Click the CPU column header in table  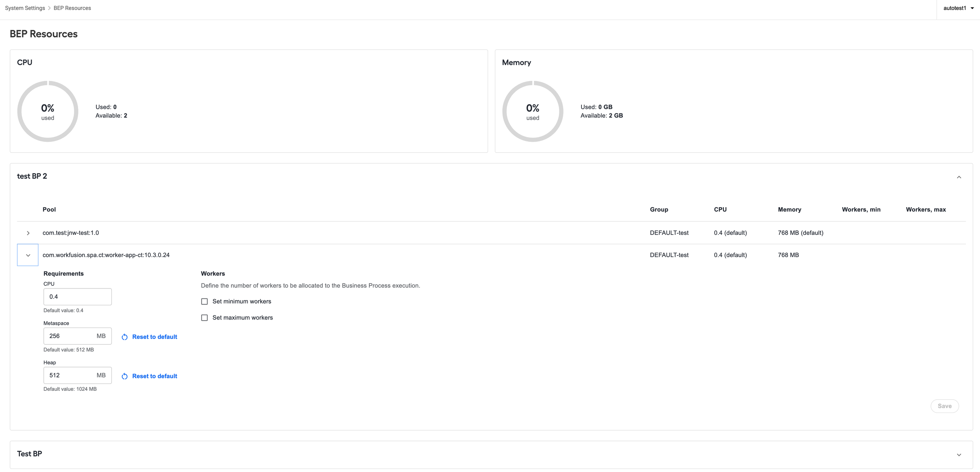coord(720,210)
